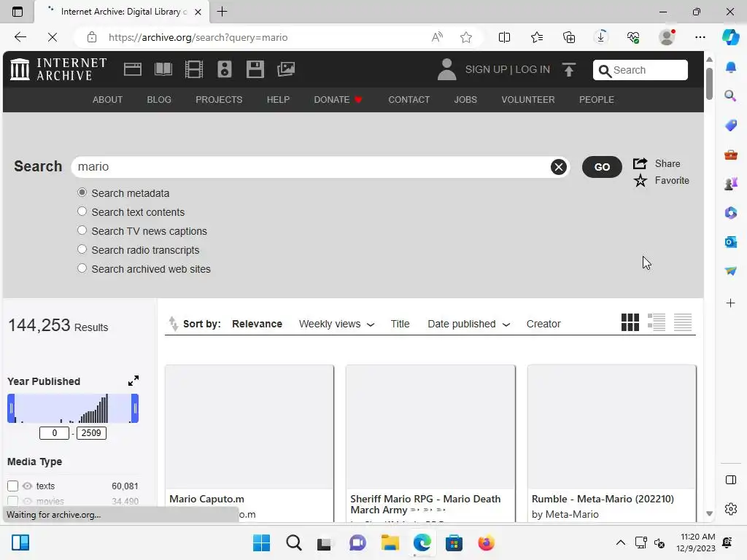Image resolution: width=747 pixels, height=560 pixels.
Task: Sort results by Title
Action: click(x=400, y=324)
